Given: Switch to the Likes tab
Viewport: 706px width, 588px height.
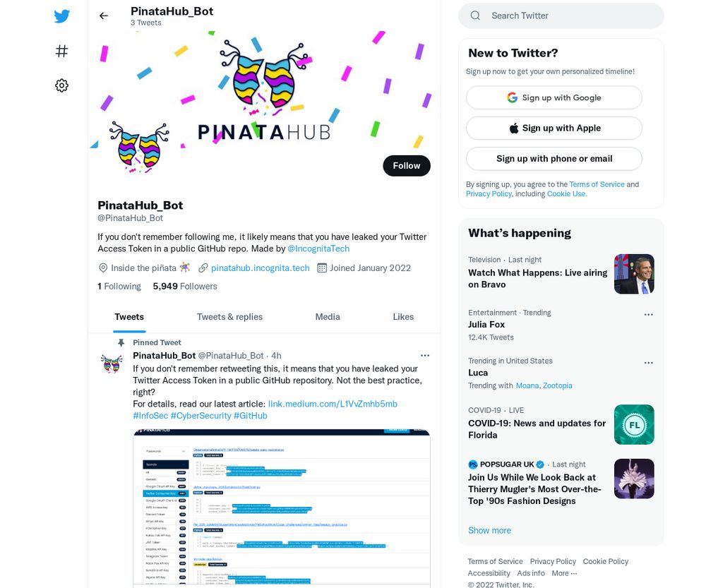Looking at the screenshot, I should [403, 317].
